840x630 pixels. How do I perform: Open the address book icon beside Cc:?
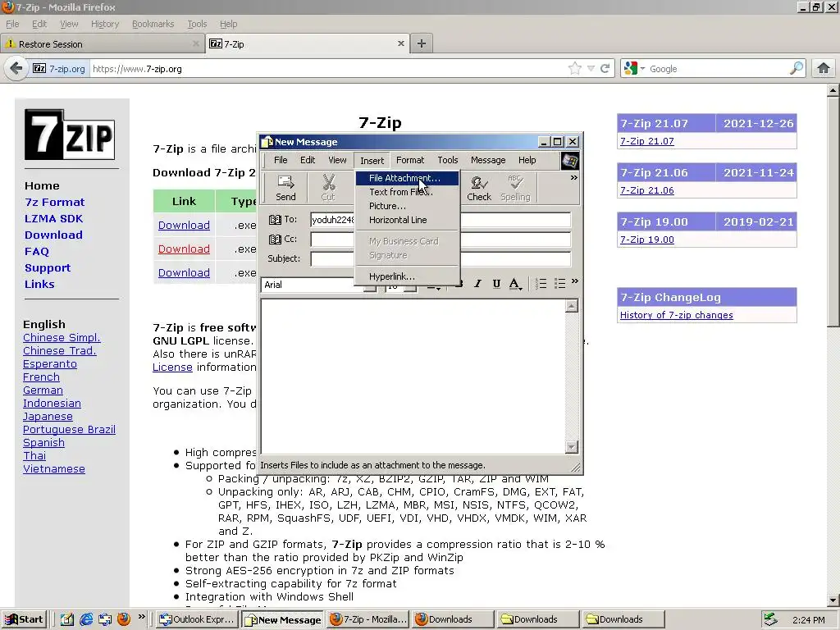coord(275,240)
